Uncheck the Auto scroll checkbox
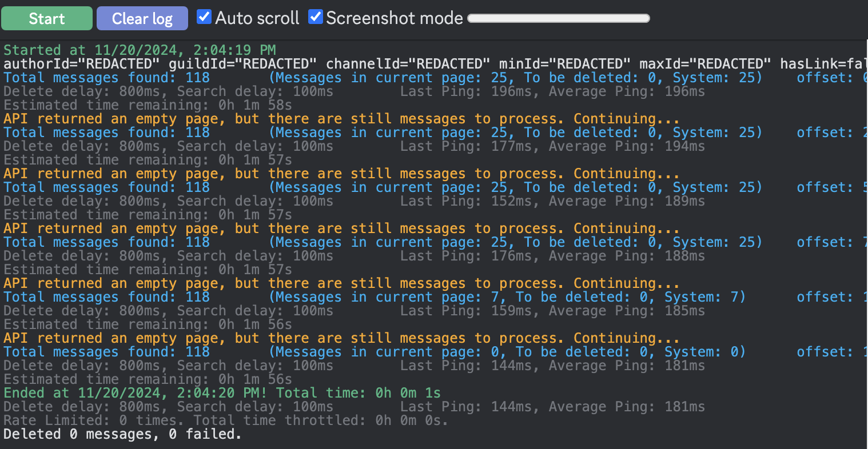The width and height of the screenshot is (868, 449). (x=204, y=17)
